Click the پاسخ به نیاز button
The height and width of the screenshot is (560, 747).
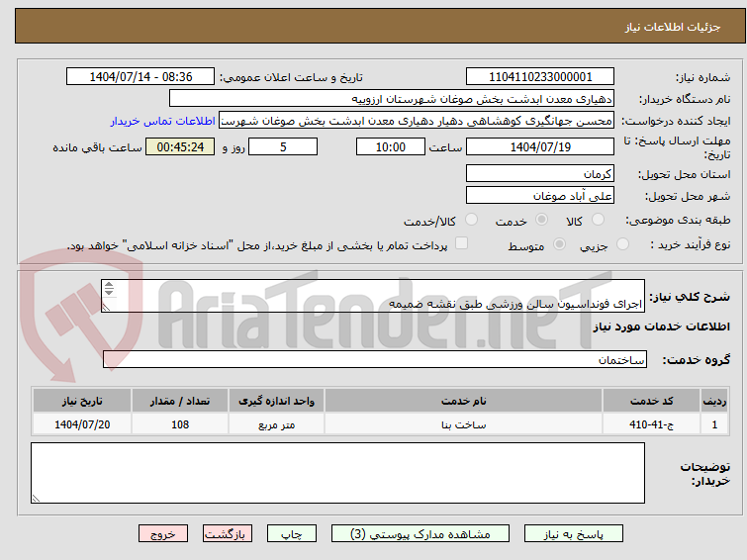(x=574, y=534)
